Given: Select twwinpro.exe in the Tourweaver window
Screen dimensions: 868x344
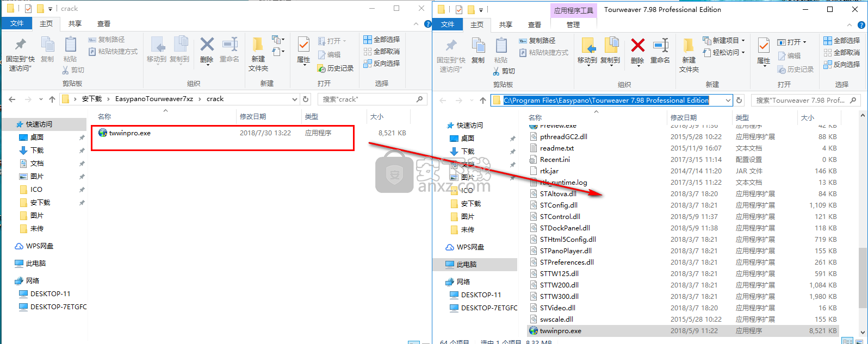Looking at the screenshot, I should point(683,330).
